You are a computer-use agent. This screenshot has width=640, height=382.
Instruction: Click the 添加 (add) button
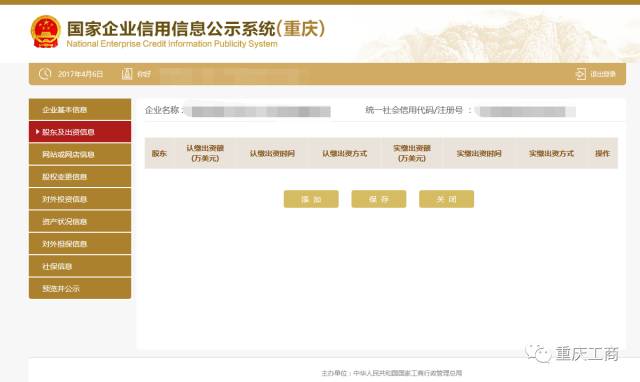pyautogui.click(x=311, y=199)
